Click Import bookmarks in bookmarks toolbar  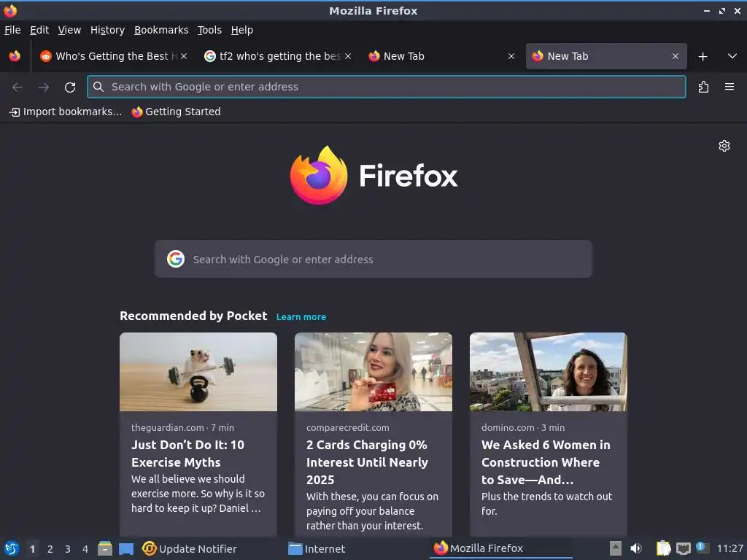[x=66, y=112]
